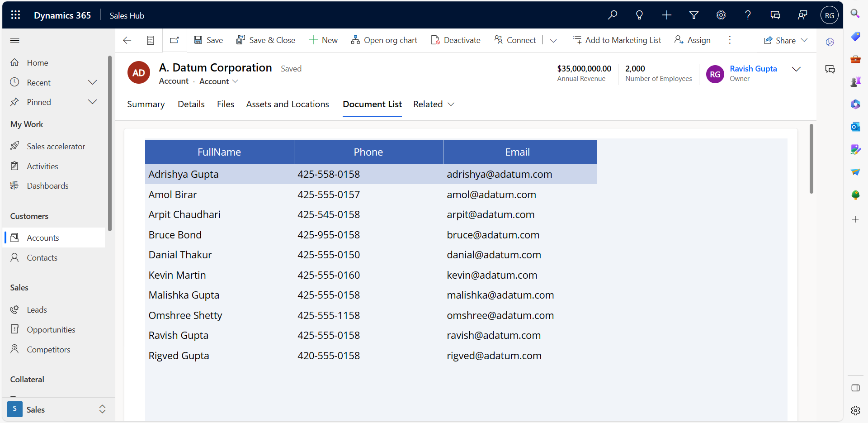The height and width of the screenshot is (423, 868).
Task: Click Add to Marketing List
Action: [x=617, y=40]
